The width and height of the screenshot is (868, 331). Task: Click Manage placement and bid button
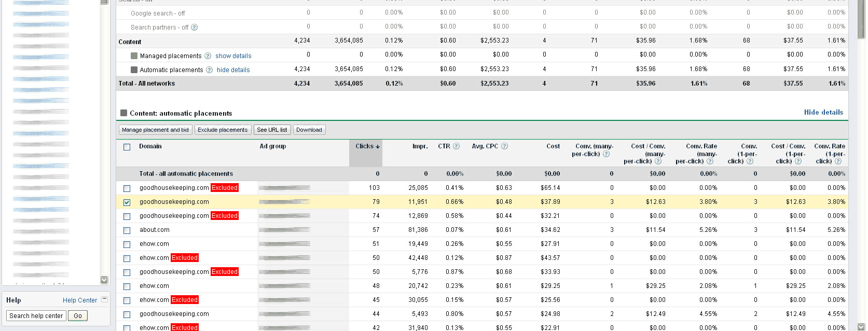click(x=155, y=130)
